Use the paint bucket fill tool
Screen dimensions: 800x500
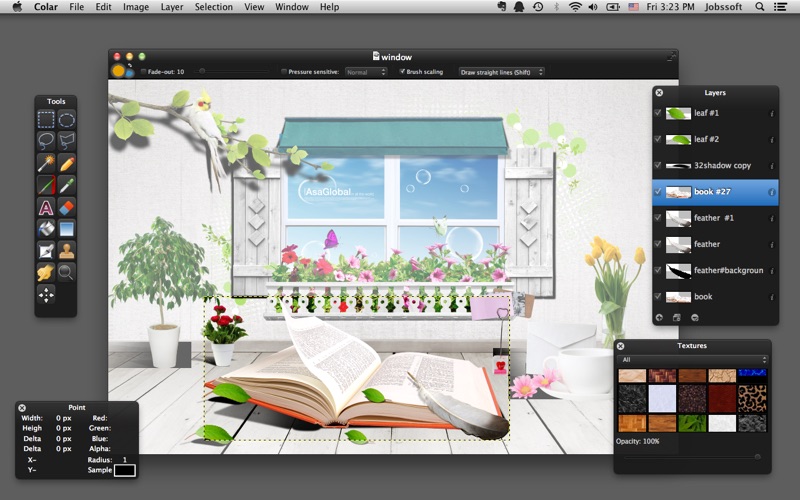coord(46,229)
